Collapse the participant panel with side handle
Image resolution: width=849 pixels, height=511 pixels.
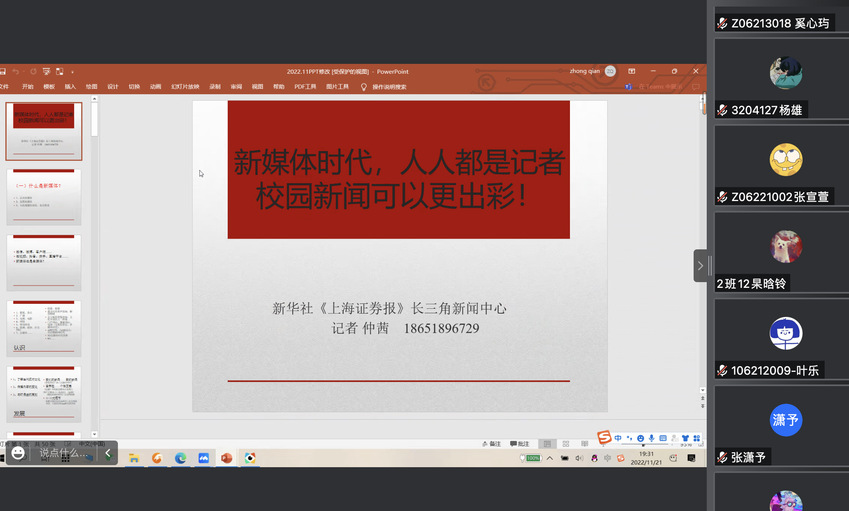coord(700,265)
